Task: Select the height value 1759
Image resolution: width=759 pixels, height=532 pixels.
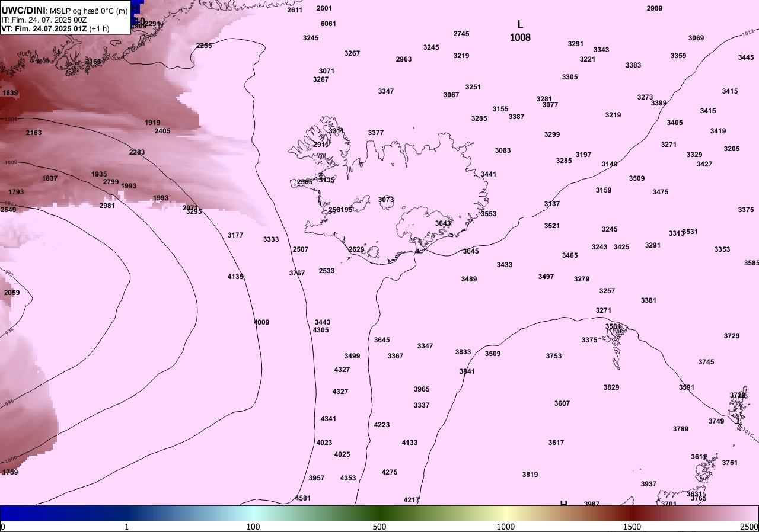Action: click(10, 472)
